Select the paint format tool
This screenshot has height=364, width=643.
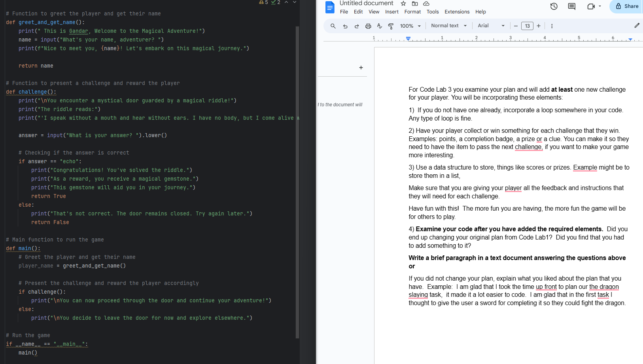pyautogui.click(x=391, y=26)
